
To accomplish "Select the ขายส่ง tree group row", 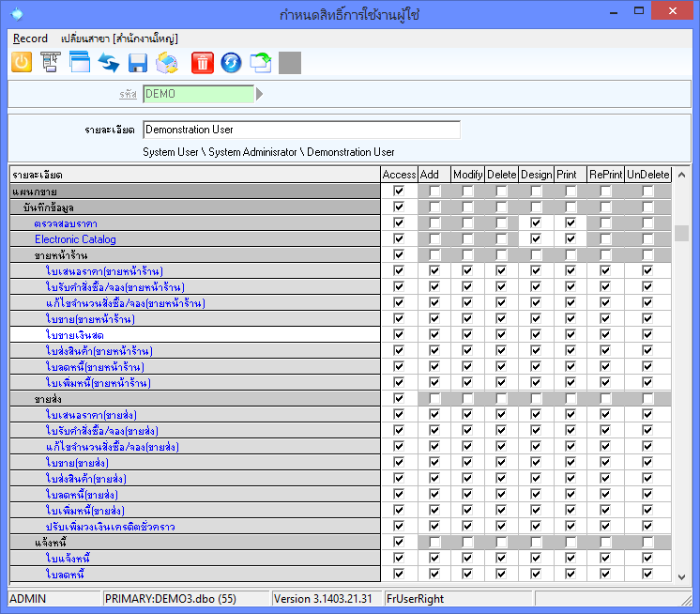I will pyautogui.click(x=49, y=399).
